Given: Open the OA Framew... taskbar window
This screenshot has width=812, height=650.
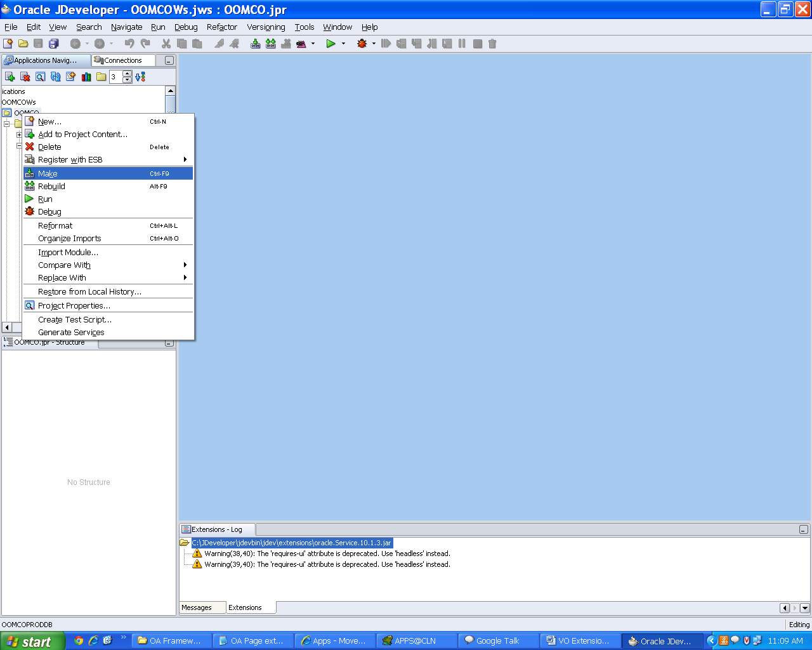Looking at the screenshot, I should click(x=172, y=641).
